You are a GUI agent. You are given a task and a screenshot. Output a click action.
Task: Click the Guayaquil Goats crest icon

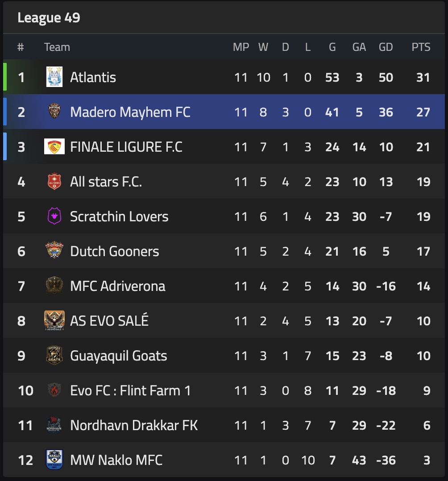pyautogui.click(x=54, y=356)
